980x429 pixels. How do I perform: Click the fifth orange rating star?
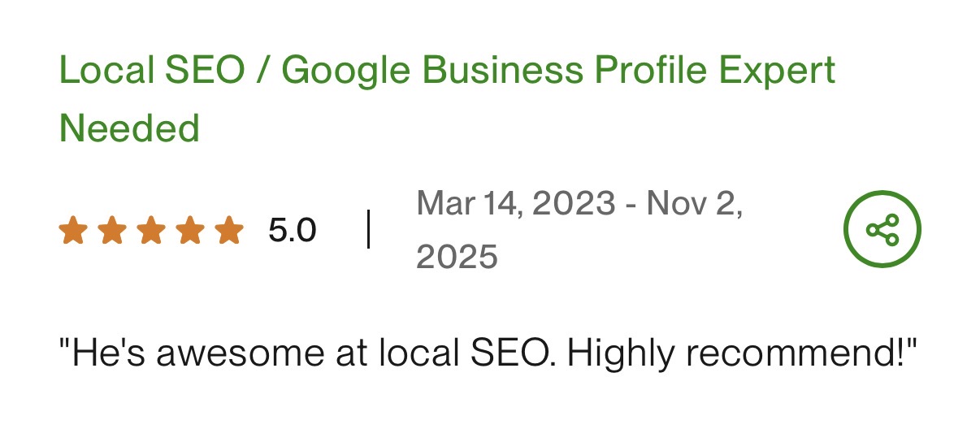click(x=229, y=231)
